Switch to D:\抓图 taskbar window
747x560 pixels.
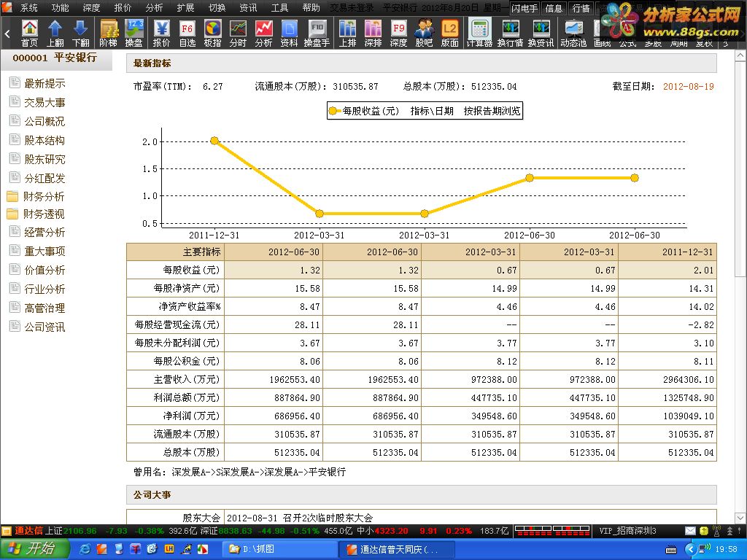(x=279, y=550)
